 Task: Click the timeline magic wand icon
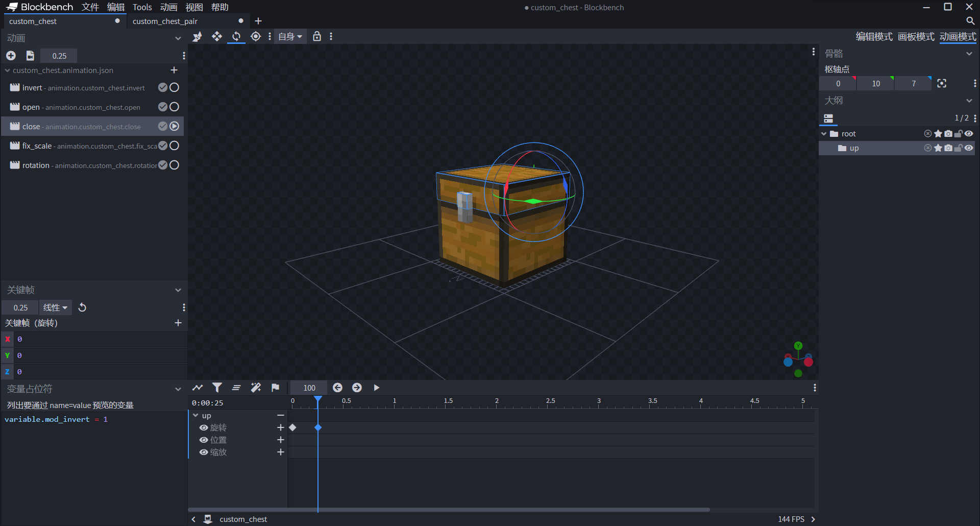256,388
